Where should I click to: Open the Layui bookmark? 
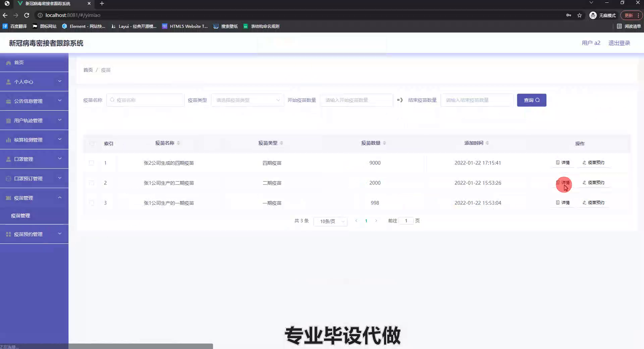(x=134, y=26)
